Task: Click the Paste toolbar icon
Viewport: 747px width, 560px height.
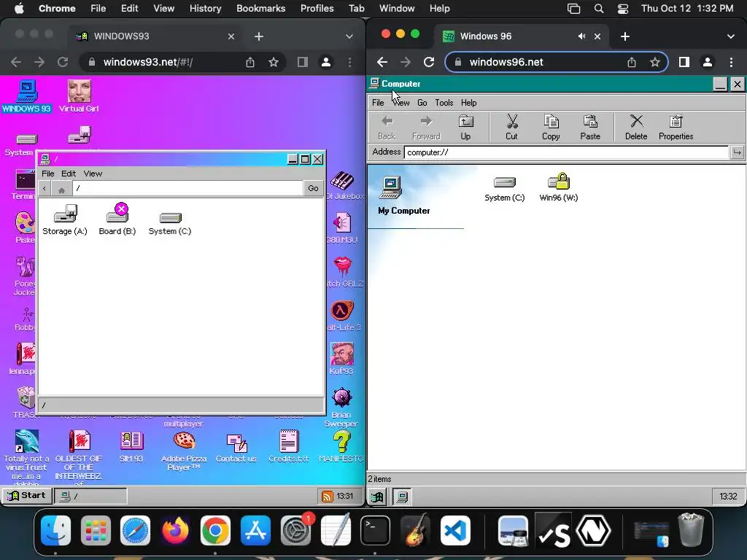Action: (589, 127)
